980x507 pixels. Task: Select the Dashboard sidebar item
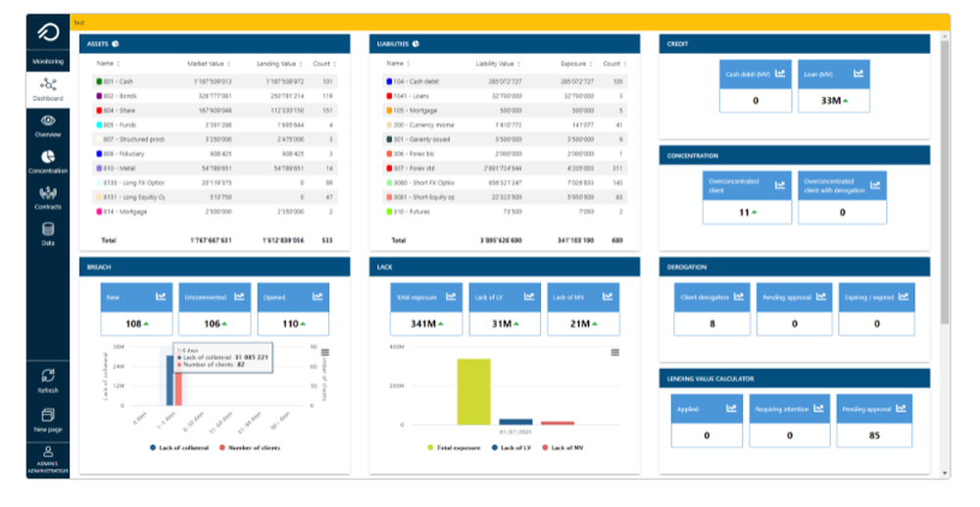[x=48, y=90]
